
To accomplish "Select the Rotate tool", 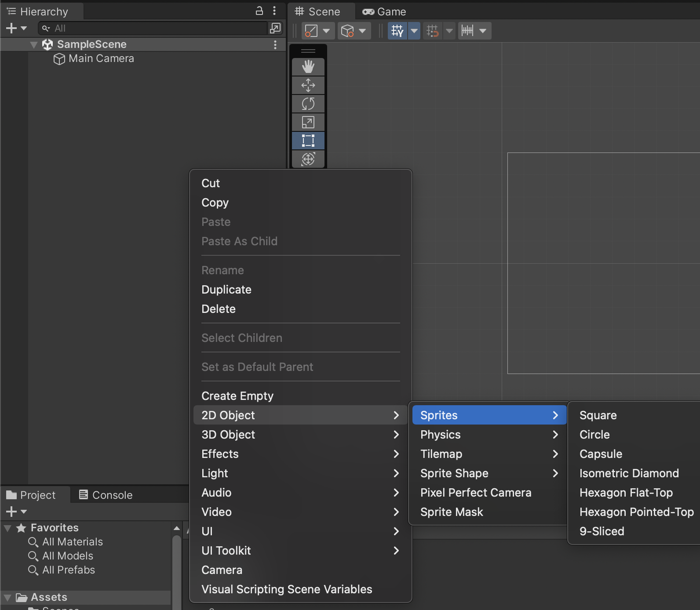I will [308, 104].
